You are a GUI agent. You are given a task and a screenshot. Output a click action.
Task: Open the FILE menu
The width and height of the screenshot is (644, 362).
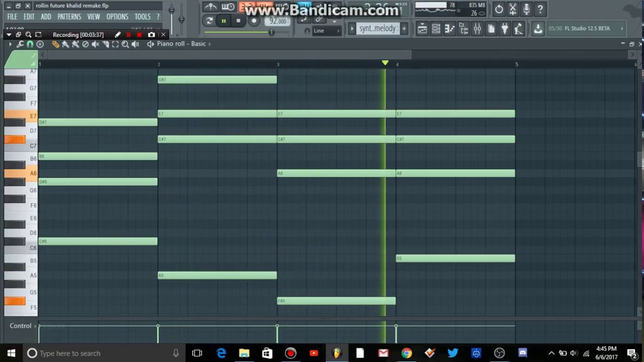click(x=12, y=17)
